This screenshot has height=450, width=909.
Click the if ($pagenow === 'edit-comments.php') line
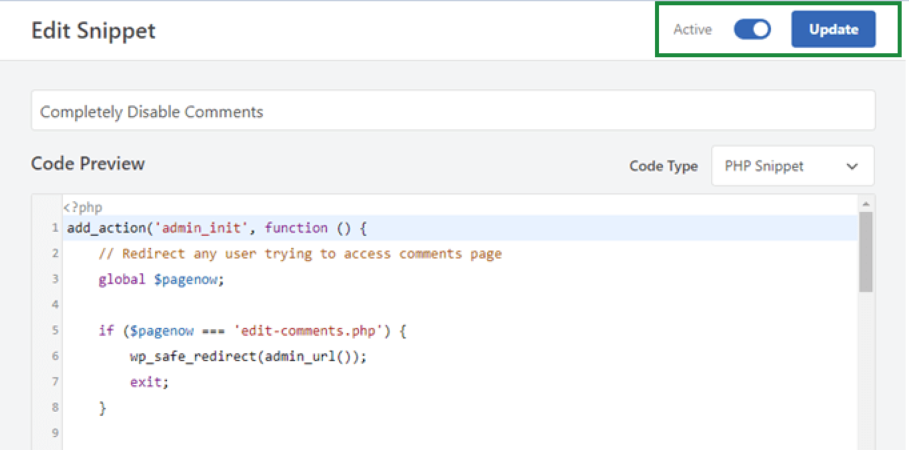pos(252,330)
